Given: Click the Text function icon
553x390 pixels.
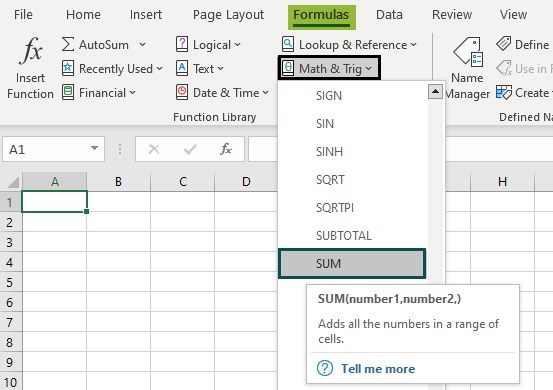Looking at the screenshot, I should pos(182,68).
